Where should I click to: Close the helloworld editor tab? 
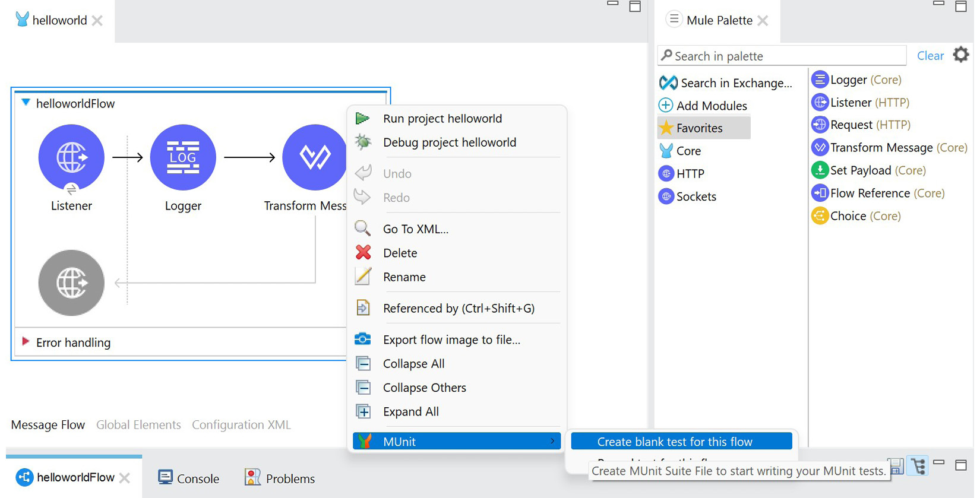(97, 21)
